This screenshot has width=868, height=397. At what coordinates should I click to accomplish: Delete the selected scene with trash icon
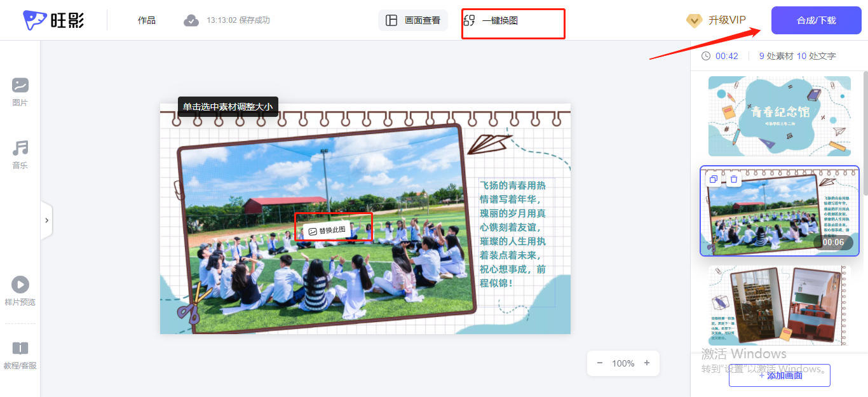click(x=734, y=180)
